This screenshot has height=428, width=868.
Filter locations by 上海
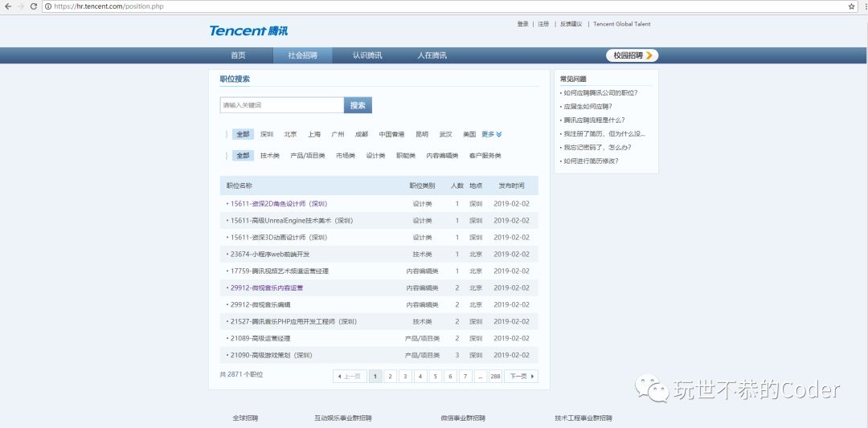314,134
